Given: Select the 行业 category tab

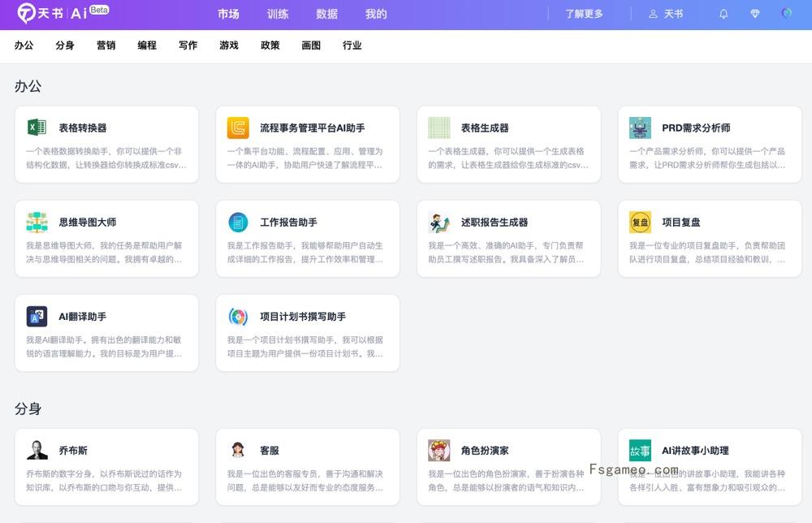Looking at the screenshot, I should 352,45.
